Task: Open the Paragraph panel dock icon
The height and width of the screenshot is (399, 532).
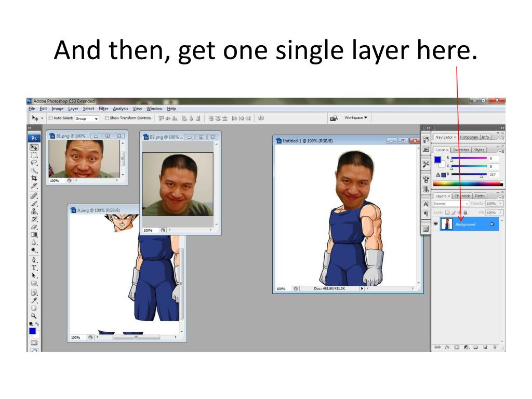Action: tap(426, 214)
